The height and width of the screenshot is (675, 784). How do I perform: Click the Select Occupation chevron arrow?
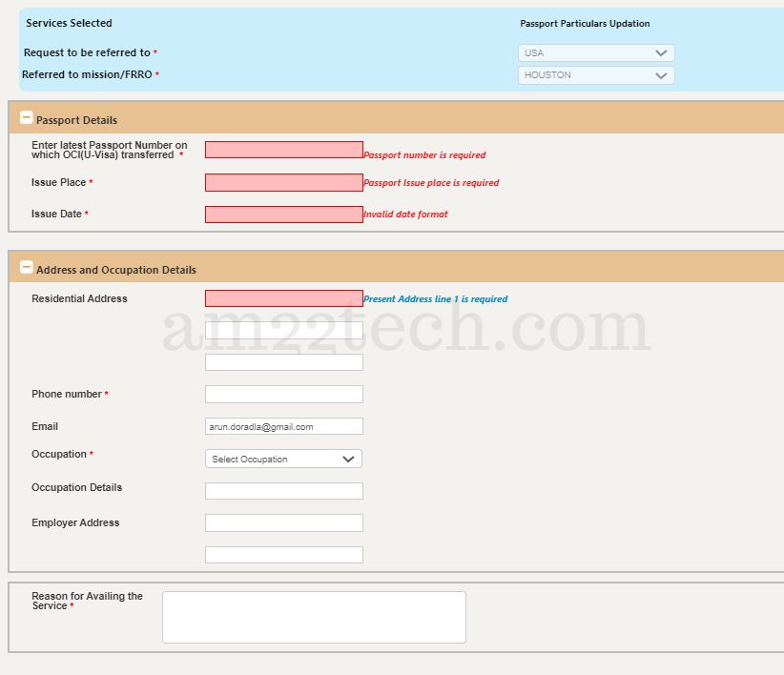tap(347, 459)
